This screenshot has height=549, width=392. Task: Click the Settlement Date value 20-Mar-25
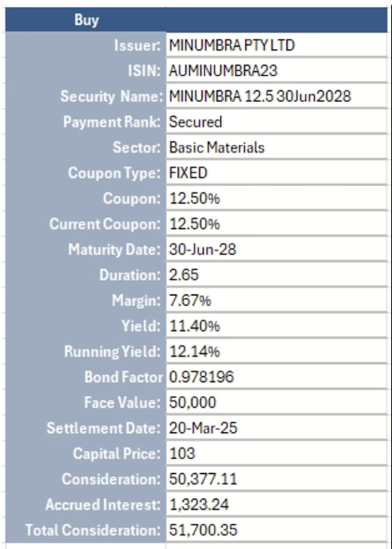[203, 428]
